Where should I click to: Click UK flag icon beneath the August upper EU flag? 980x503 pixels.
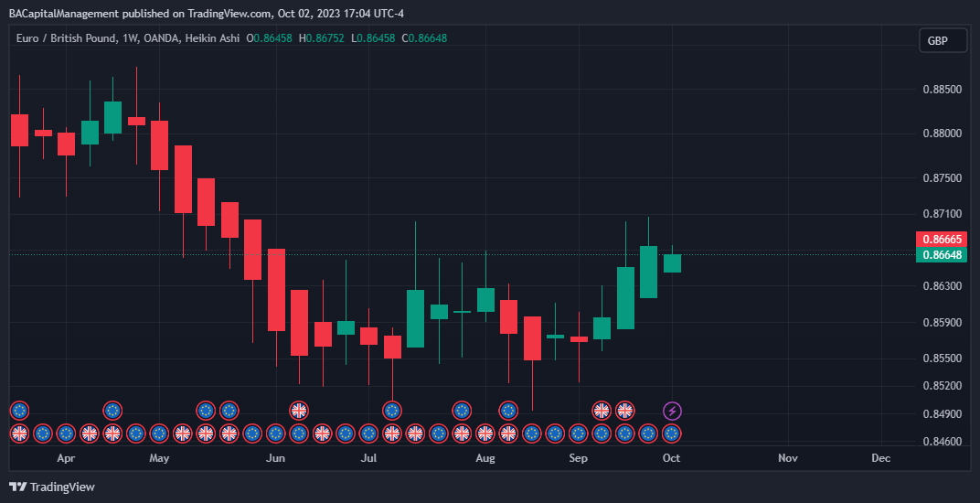click(x=509, y=433)
